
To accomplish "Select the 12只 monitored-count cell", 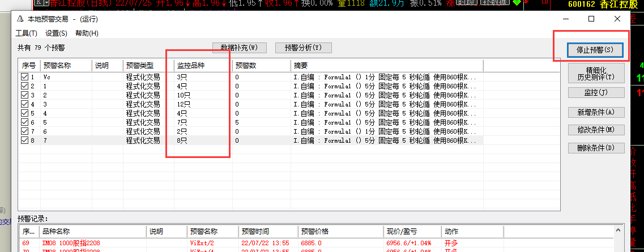I will 184,104.
